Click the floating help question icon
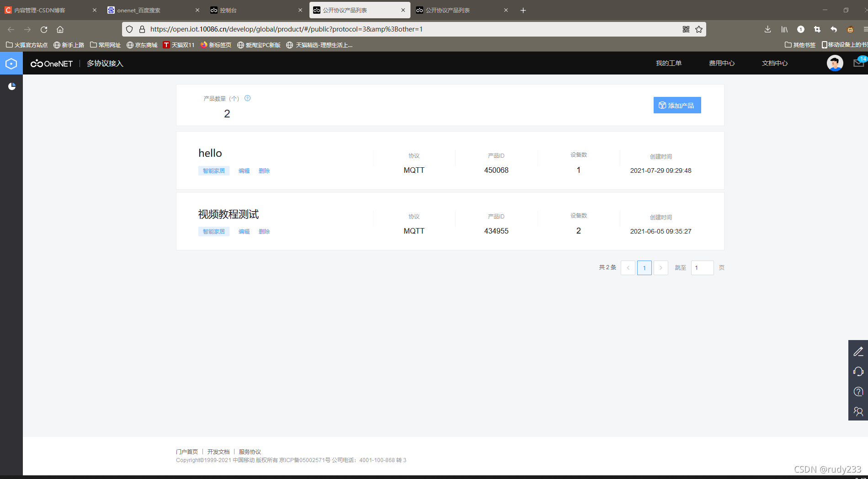 [858, 392]
